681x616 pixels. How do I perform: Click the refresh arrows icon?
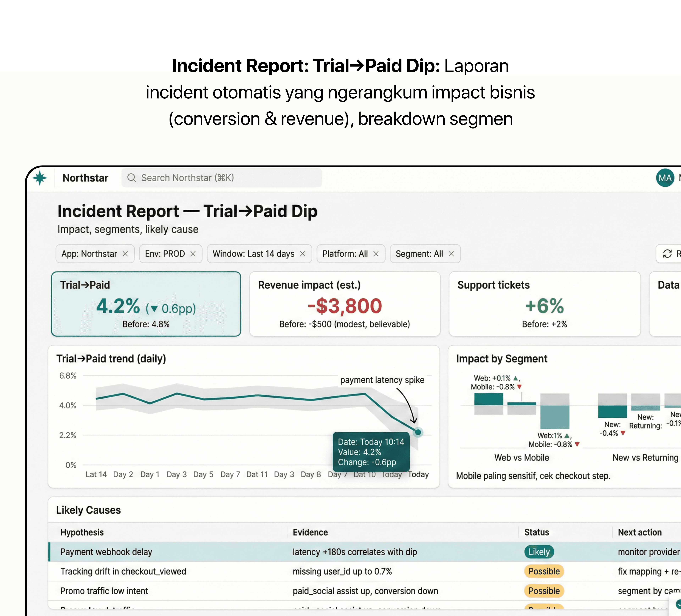667,254
